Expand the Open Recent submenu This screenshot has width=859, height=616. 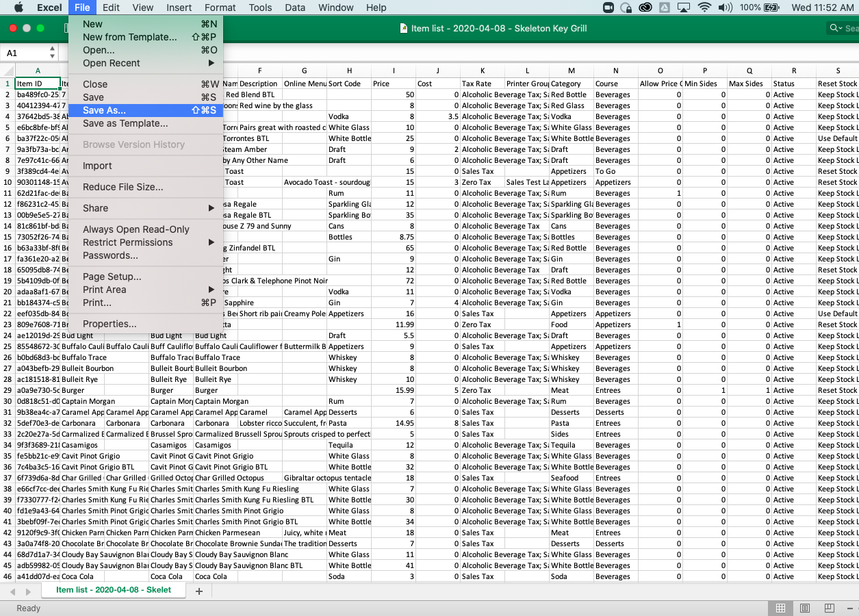click(146, 63)
